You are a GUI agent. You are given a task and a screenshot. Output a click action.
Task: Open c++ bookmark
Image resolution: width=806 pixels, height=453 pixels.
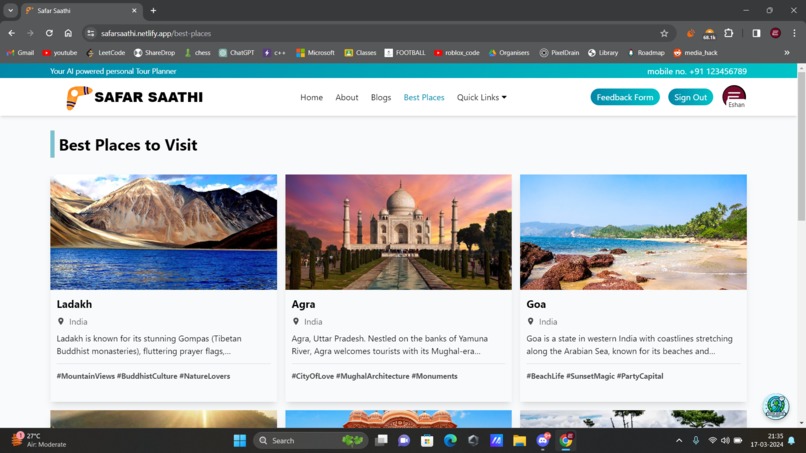coord(274,52)
